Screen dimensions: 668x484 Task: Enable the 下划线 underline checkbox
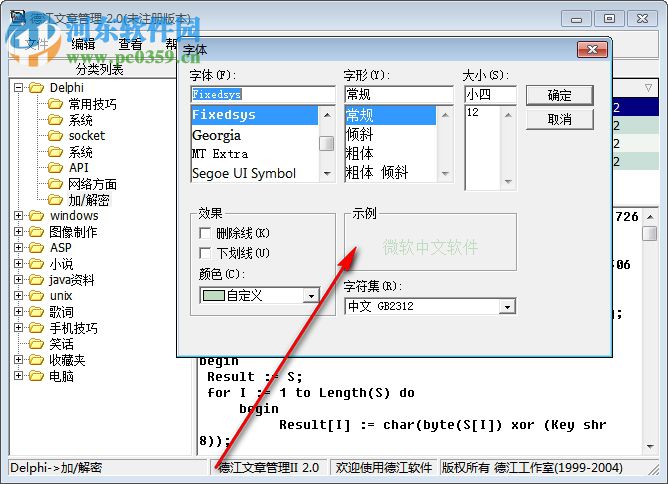[205, 253]
